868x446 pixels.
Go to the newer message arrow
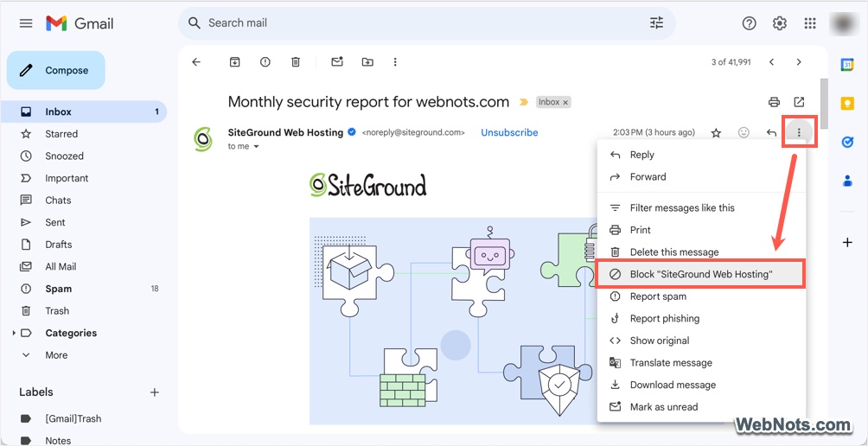(772, 62)
